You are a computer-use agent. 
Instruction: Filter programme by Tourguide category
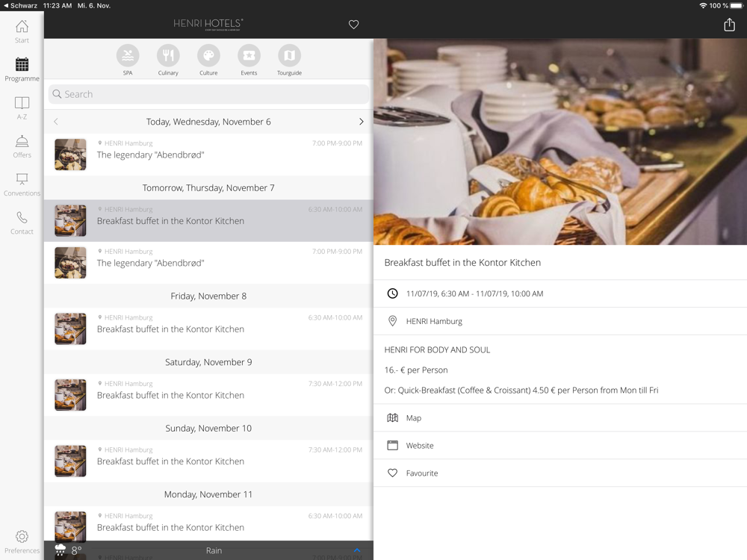289,60
